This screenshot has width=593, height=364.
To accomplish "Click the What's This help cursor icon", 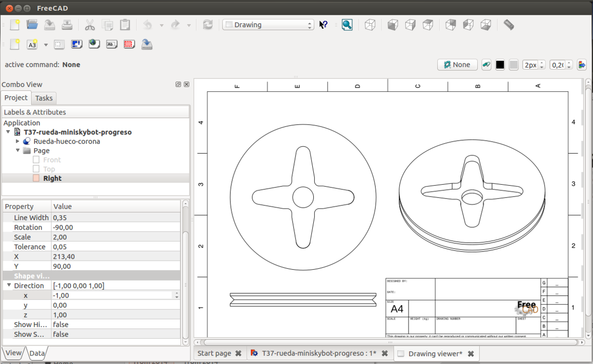I will (323, 25).
